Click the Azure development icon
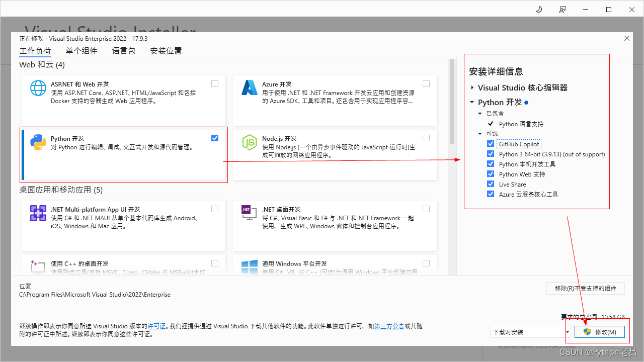Image resolution: width=644 pixels, height=362 pixels. (249, 88)
